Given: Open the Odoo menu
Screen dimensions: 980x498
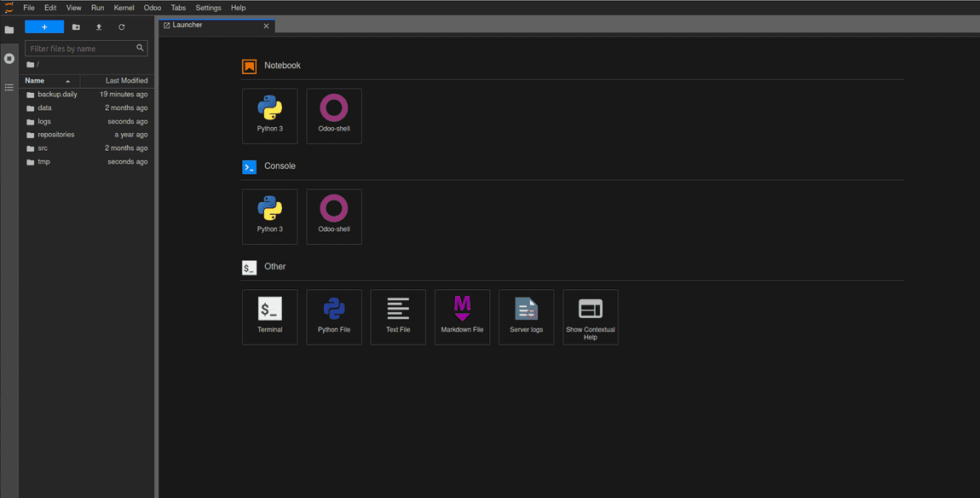Looking at the screenshot, I should pyautogui.click(x=153, y=8).
